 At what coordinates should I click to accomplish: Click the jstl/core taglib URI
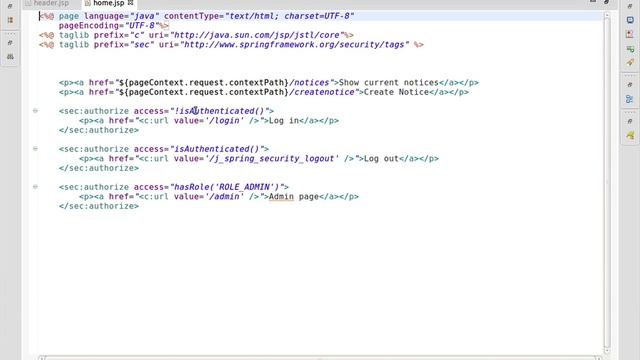pos(256,35)
